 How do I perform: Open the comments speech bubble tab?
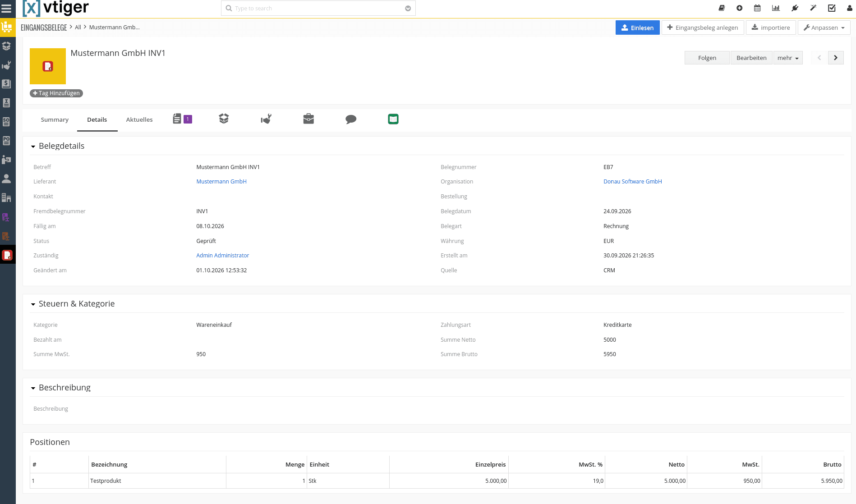351,119
